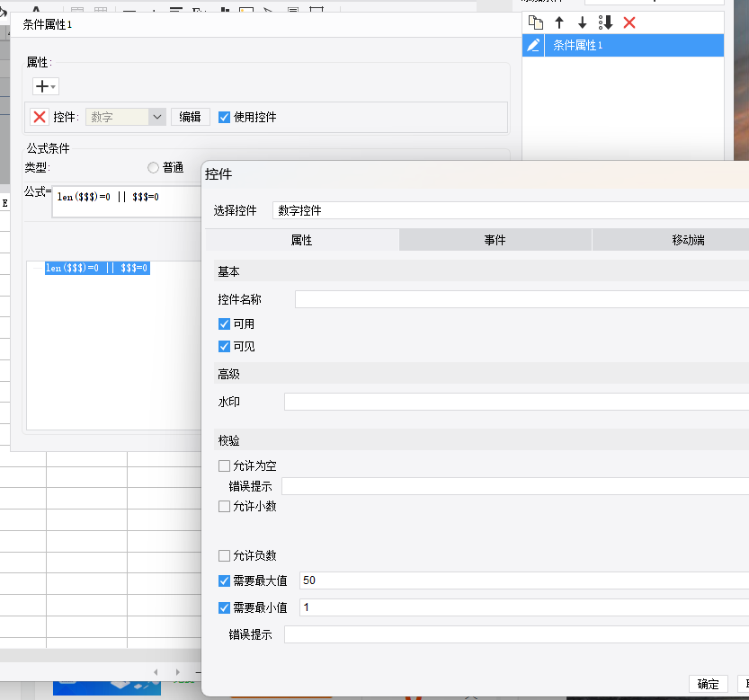The width and height of the screenshot is (749, 700).
Task: Move condition attribute down with arrow
Action: coord(583,22)
